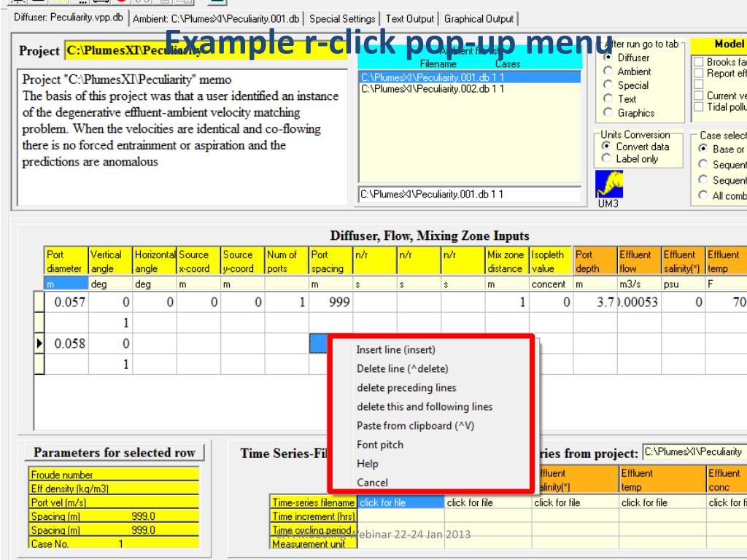Image resolution: width=747 pixels, height=560 pixels.
Task: Pick Paste from clipboard (^V)
Action: coord(415,426)
